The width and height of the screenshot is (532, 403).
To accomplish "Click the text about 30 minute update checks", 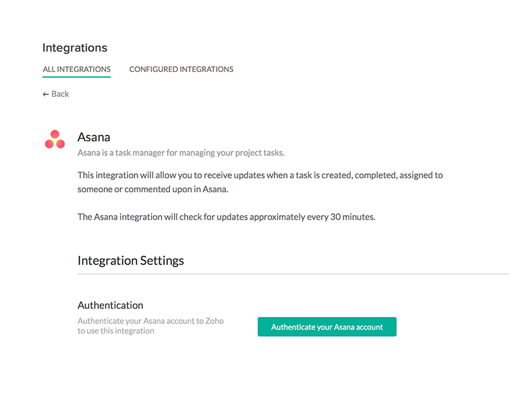I will [x=226, y=217].
